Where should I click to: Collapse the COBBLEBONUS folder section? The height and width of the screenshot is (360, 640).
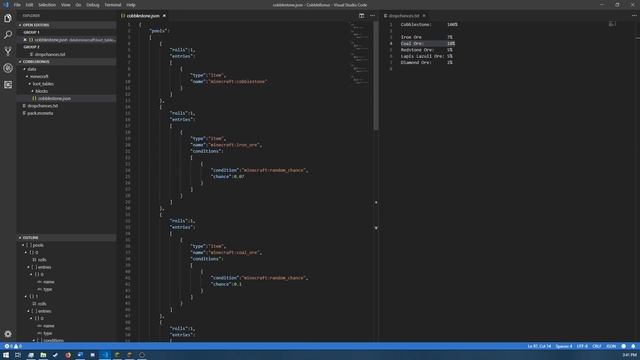click(x=67, y=62)
